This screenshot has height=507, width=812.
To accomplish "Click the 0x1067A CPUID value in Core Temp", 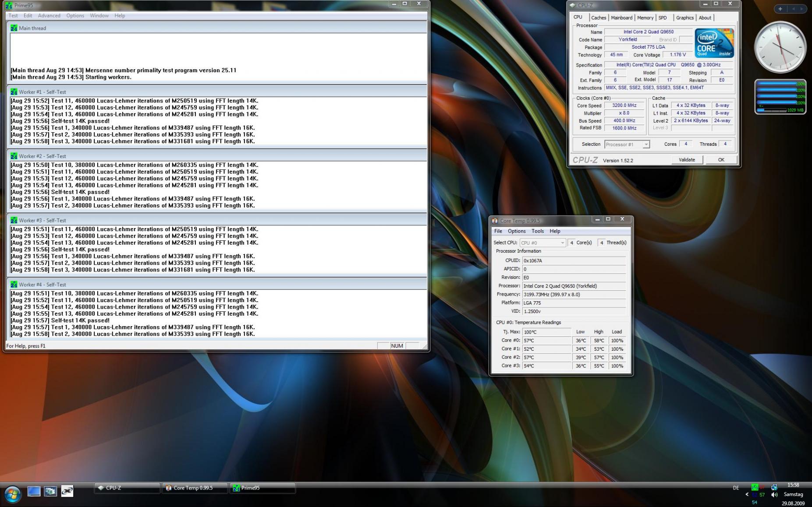I will click(x=574, y=261).
